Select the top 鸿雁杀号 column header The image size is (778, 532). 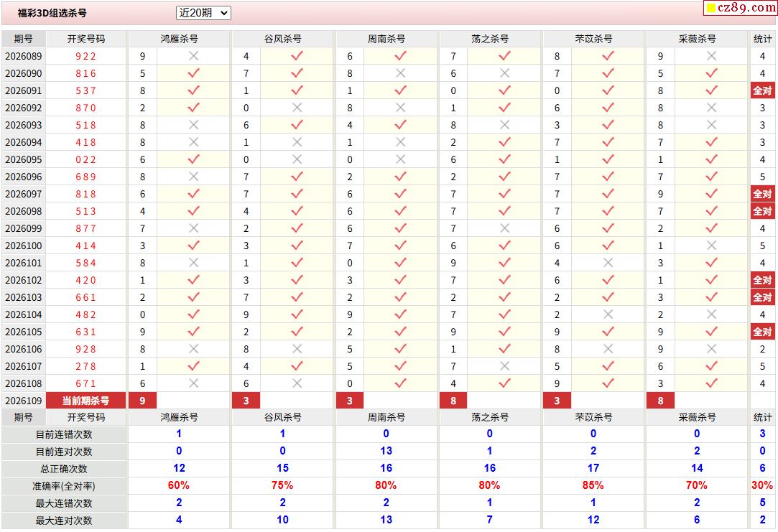pyautogui.click(x=179, y=39)
